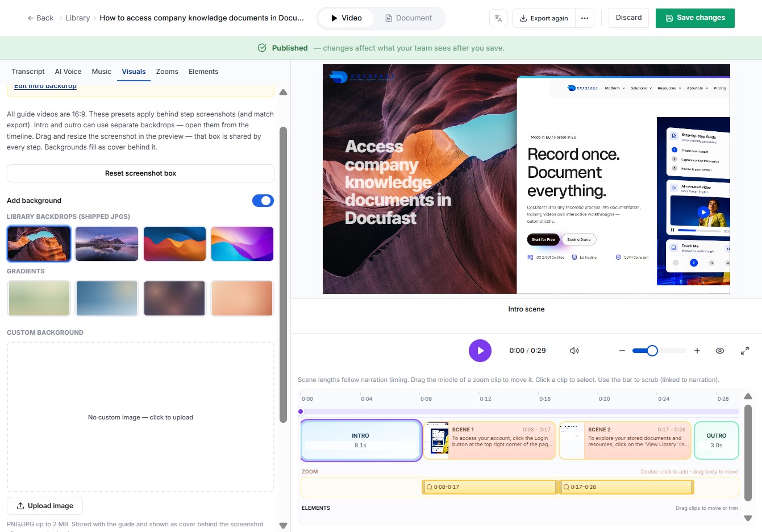Click the custom image upload area
This screenshot has width=762, height=532.
click(140, 417)
